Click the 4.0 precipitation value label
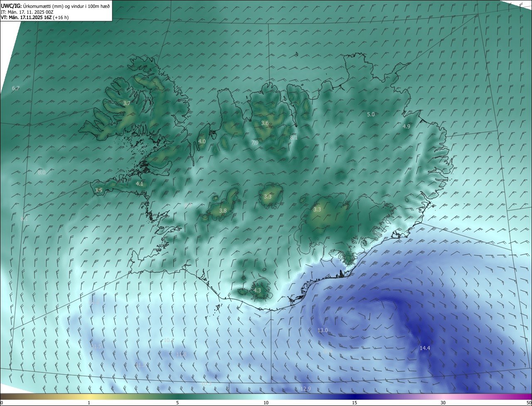This screenshot has width=532, height=406. 202,141
